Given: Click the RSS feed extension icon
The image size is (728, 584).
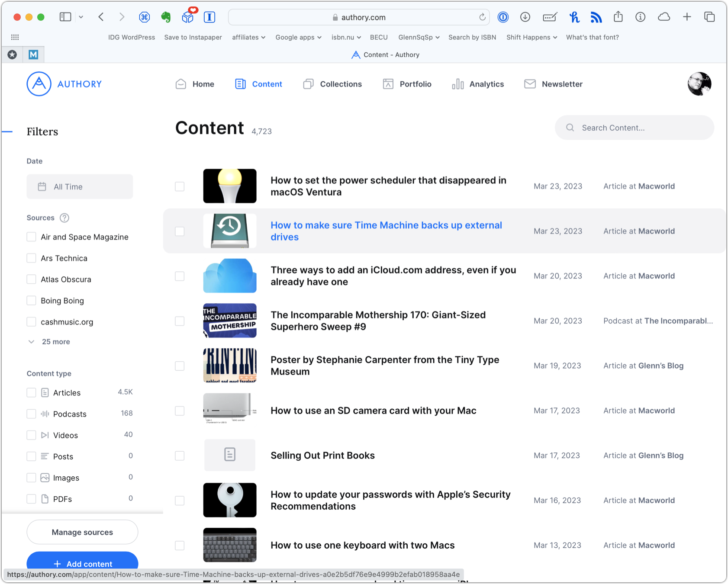Looking at the screenshot, I should [x=596, y=17].
